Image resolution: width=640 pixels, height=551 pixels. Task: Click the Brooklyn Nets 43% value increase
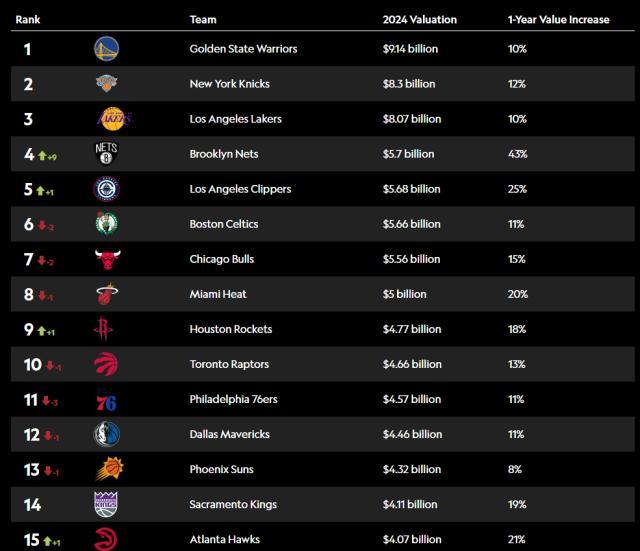click(x=518, y=154)
